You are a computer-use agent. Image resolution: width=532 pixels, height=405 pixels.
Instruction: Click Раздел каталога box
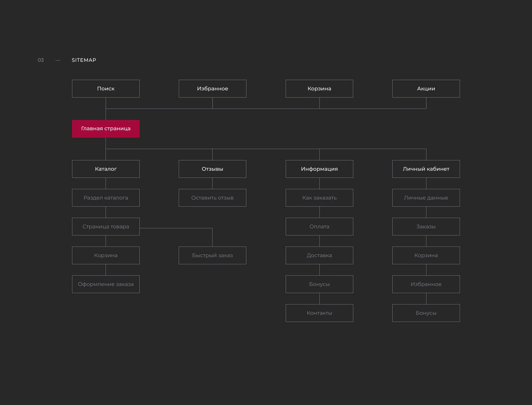106,198
